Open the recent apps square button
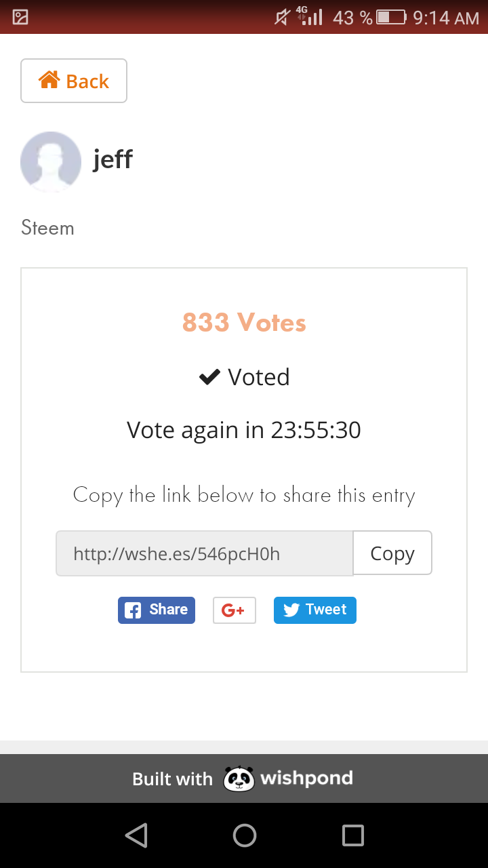 tap(352, 835)
